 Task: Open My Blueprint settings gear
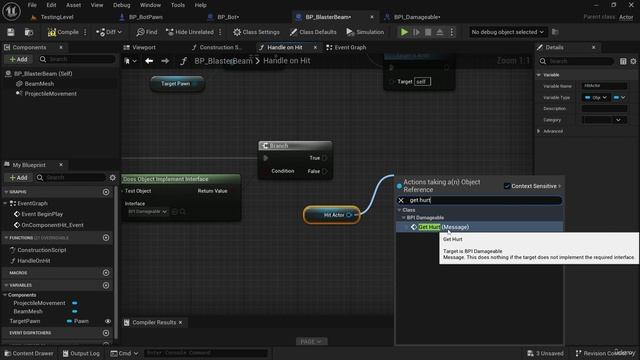tap(113, 178)
